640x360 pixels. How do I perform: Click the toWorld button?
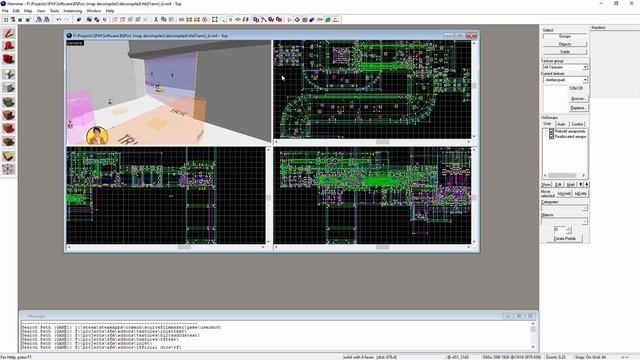pyautogui.click(x=564, y=193)
